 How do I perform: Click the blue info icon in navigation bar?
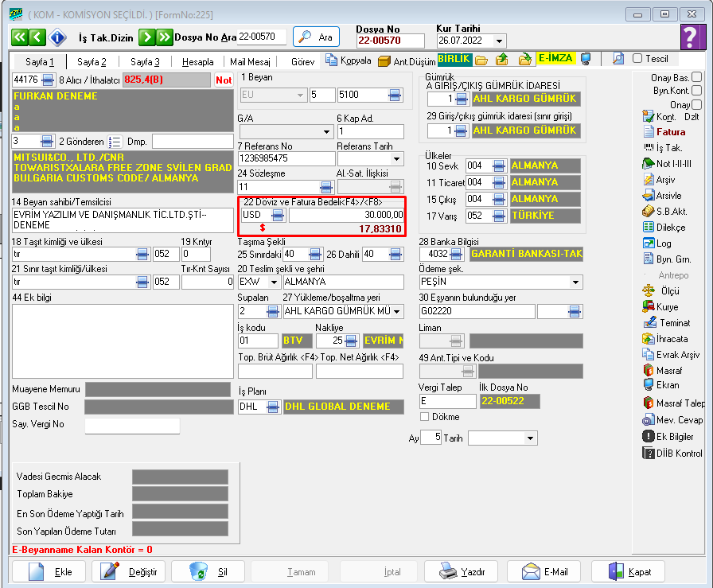click(56, 37)
